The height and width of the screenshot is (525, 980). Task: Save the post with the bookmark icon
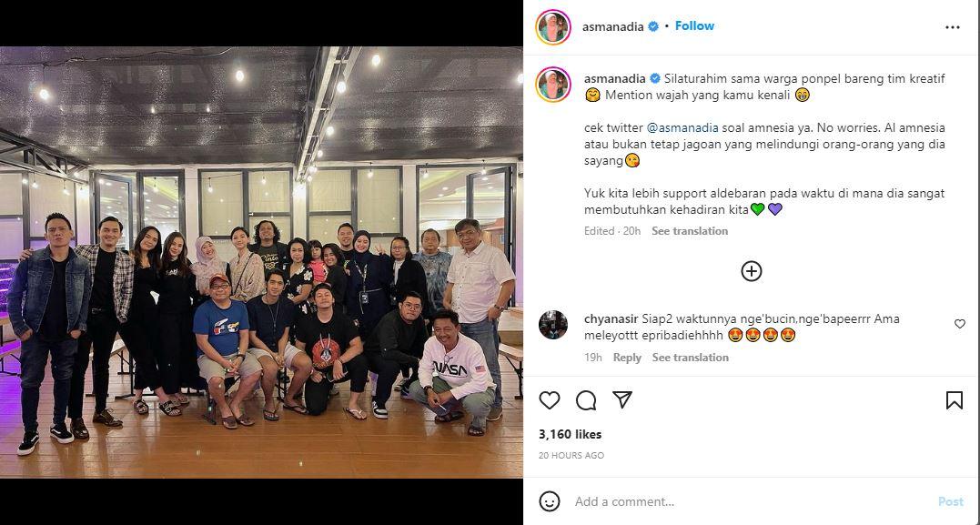click(954, 400)
